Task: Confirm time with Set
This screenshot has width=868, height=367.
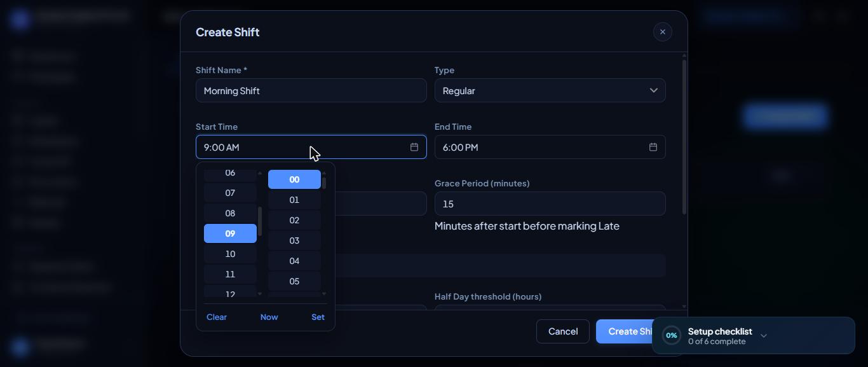Action: tap(318, 317)
